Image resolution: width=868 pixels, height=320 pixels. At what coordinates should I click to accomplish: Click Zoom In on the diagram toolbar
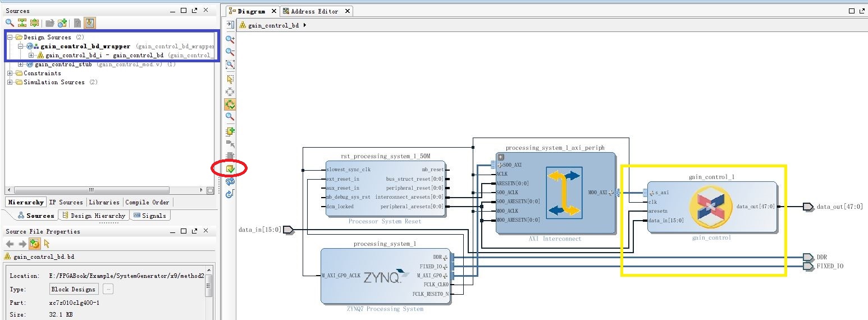pyautogui.click(x=230, y=39)
